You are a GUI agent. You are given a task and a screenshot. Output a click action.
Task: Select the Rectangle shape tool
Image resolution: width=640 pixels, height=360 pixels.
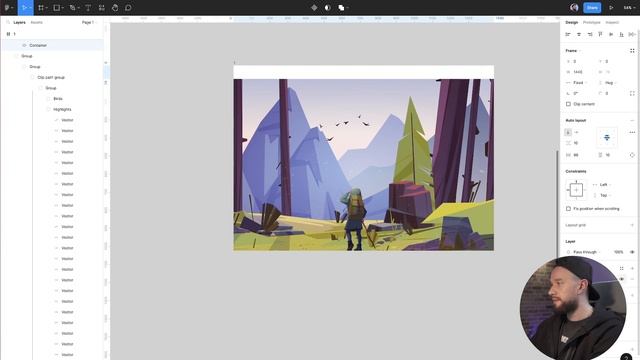click(57, 7)
